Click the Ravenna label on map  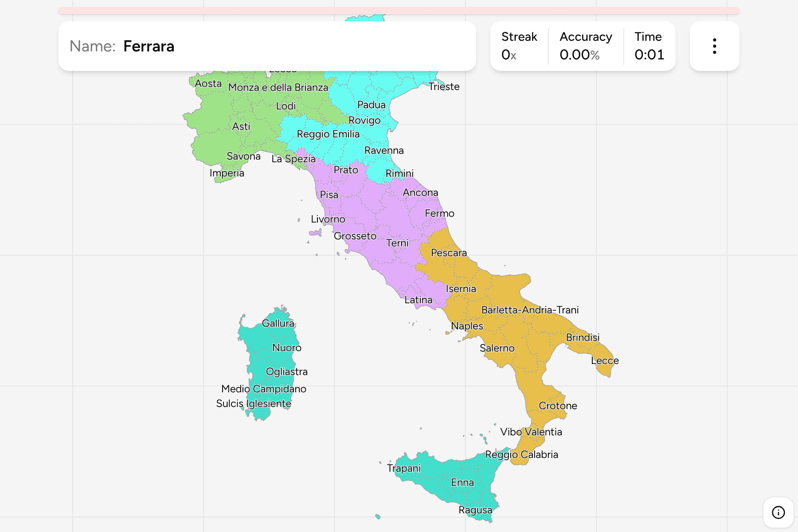384,150
